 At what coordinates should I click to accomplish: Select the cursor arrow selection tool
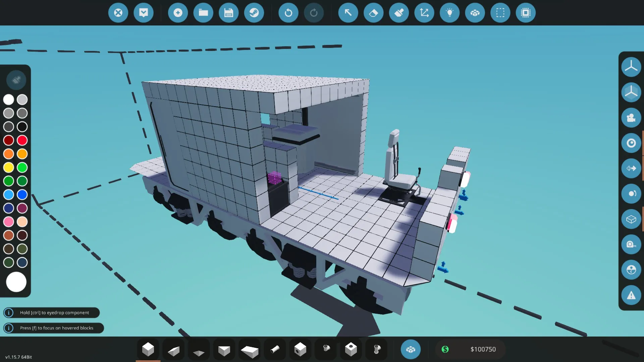pos(348,13)
